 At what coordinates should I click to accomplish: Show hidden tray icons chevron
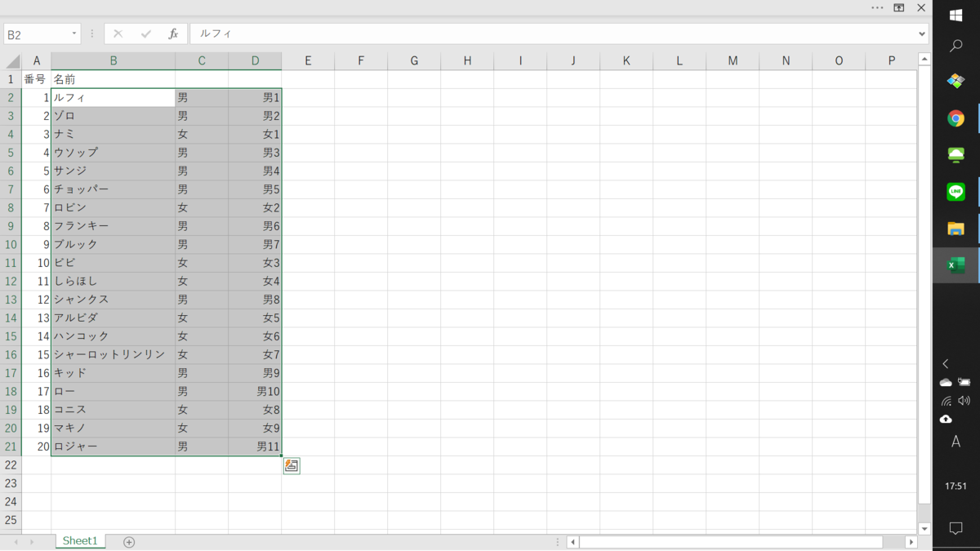[x=946, y=364]
